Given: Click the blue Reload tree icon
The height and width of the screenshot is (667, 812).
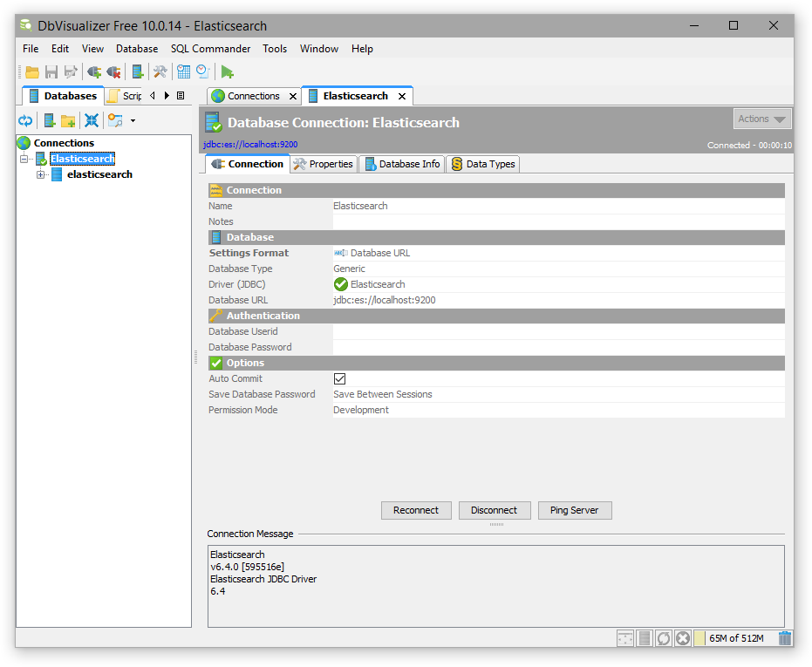Looking at the screenshot, I should click(x=25, y=120).
